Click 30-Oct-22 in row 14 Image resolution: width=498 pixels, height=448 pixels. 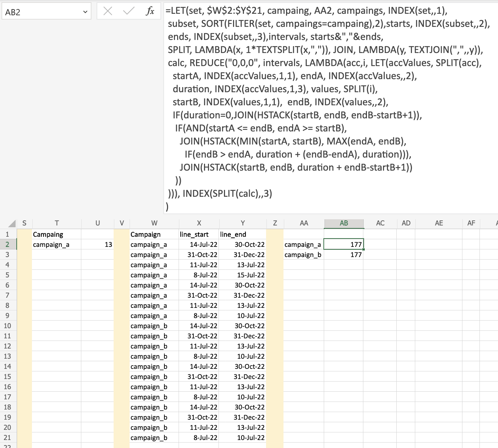pyautogui.click(x=242, y=366)
